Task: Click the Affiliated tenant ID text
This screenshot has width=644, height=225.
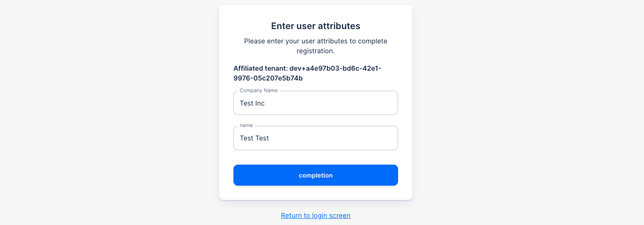Action: 307,73
